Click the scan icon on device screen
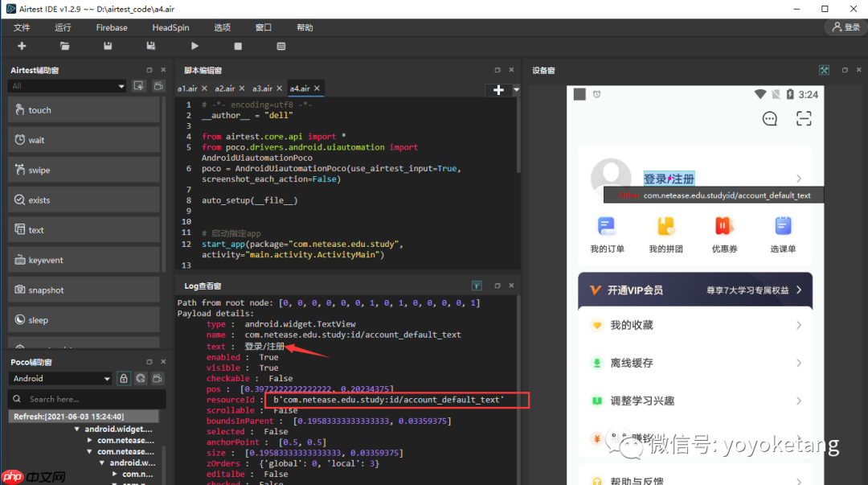 pyautogui.click(x=804, y=119)
